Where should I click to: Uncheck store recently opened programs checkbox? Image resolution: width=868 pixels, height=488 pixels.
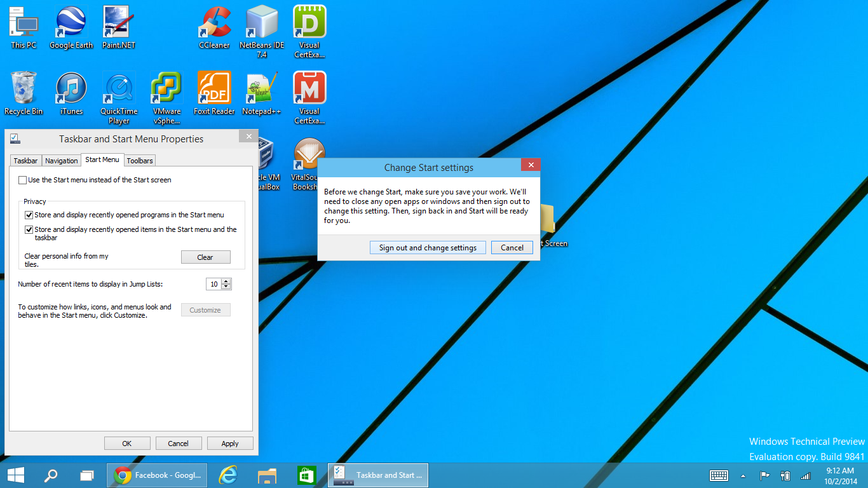(x=29, y=215)
